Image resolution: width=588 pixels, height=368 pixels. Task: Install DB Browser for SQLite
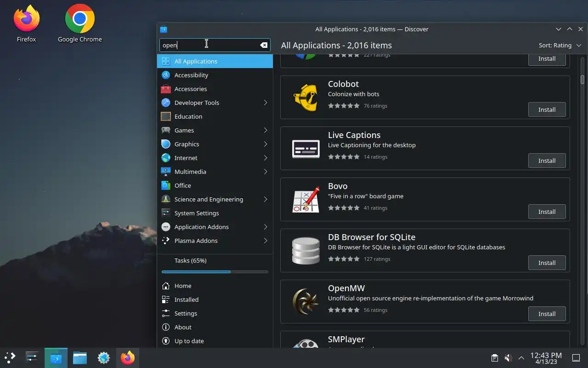point(547,263)
